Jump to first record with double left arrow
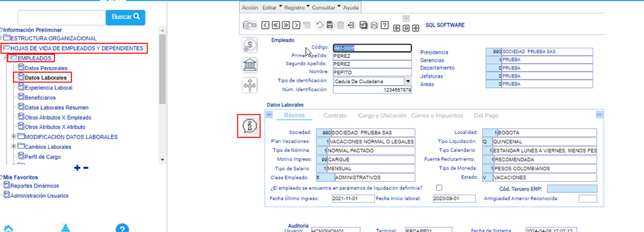 point(276,25)
